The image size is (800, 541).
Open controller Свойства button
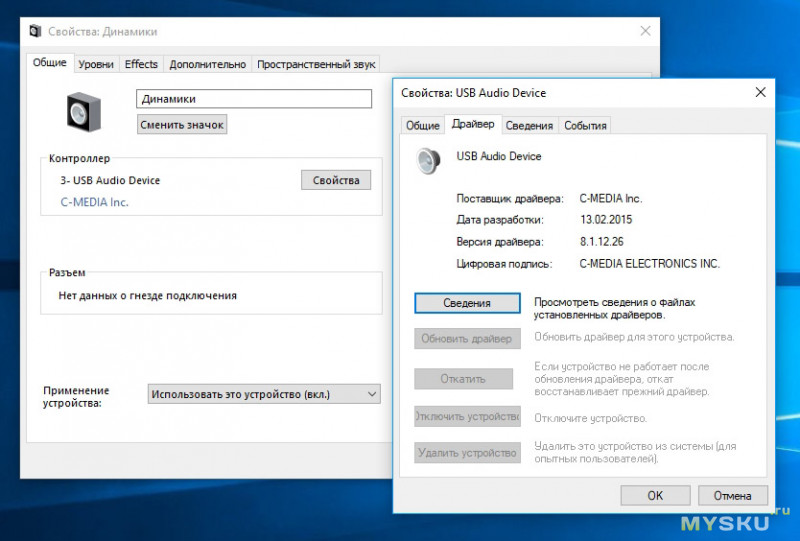(336, 180)
